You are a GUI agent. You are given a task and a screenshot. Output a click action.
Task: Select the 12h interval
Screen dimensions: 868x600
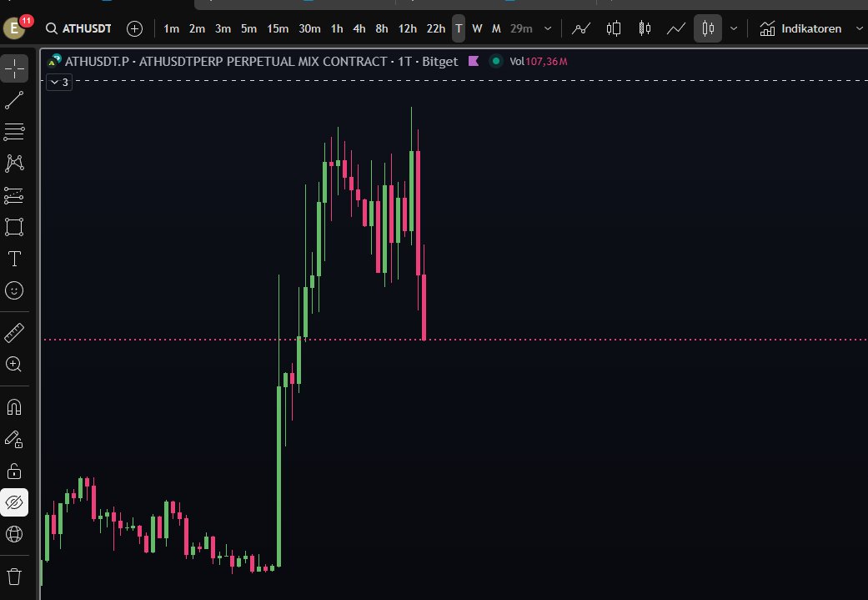point(408,28)
